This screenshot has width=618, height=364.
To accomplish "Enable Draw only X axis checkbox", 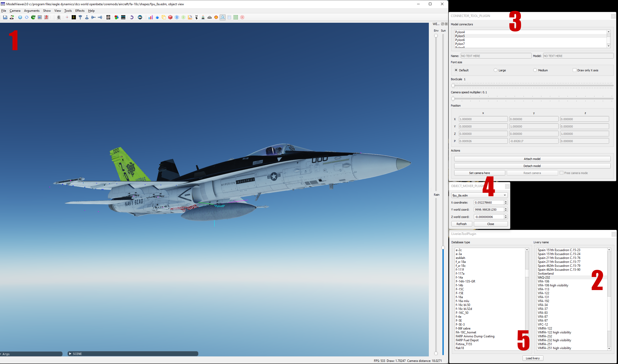I will (575, 70).
